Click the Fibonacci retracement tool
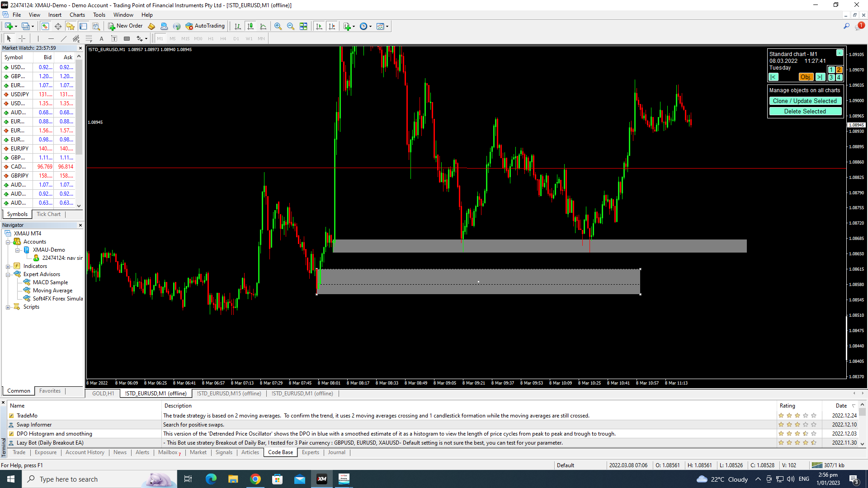 pyautogui.click(x=89, y=38)
